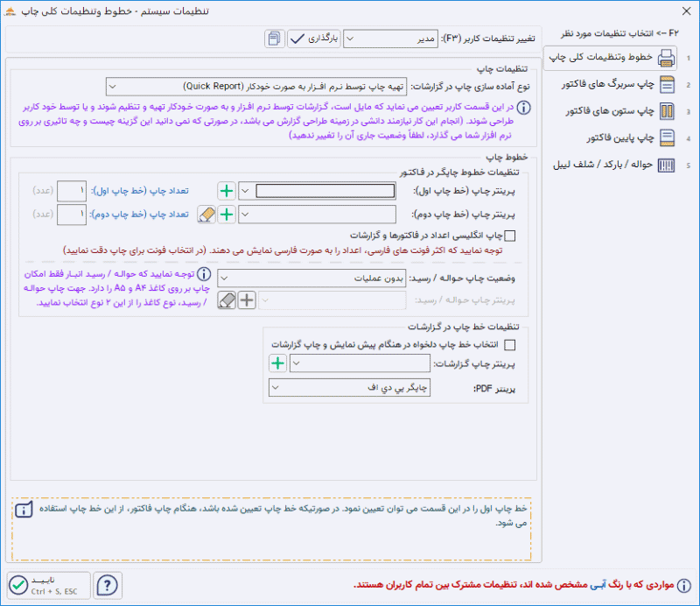Enable چاپ انگلیسی اعداد در فاکتورها و گزارشات

coord(509,236)
